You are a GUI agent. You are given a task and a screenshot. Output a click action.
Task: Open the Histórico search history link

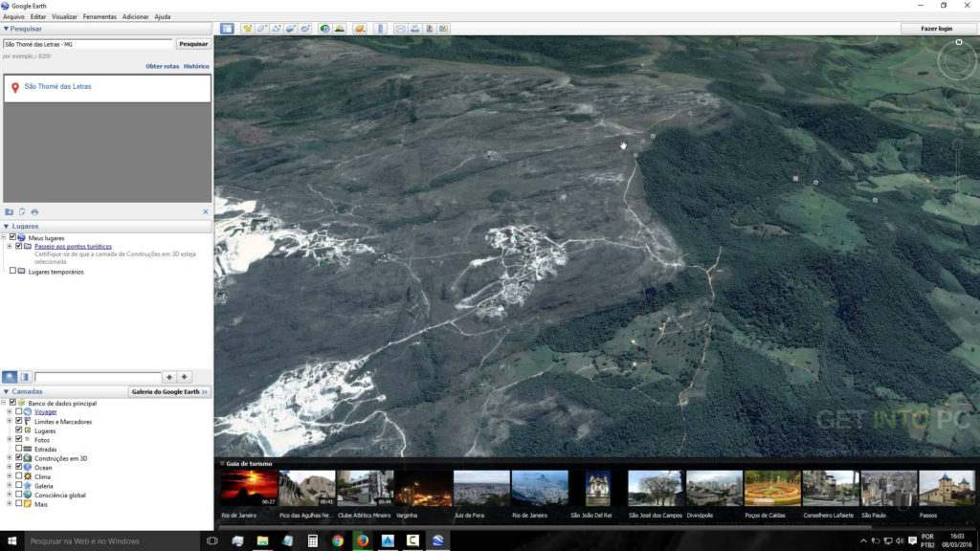pos(196,66)
